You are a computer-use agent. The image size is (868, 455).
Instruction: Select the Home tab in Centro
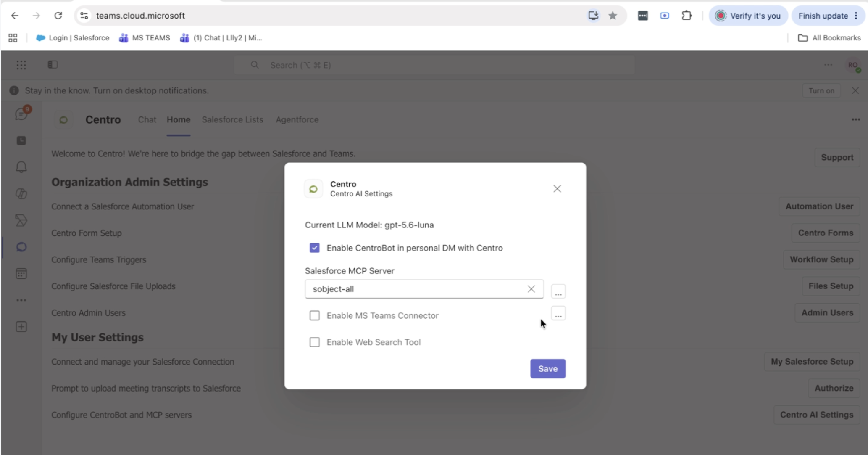coord(179,120)
